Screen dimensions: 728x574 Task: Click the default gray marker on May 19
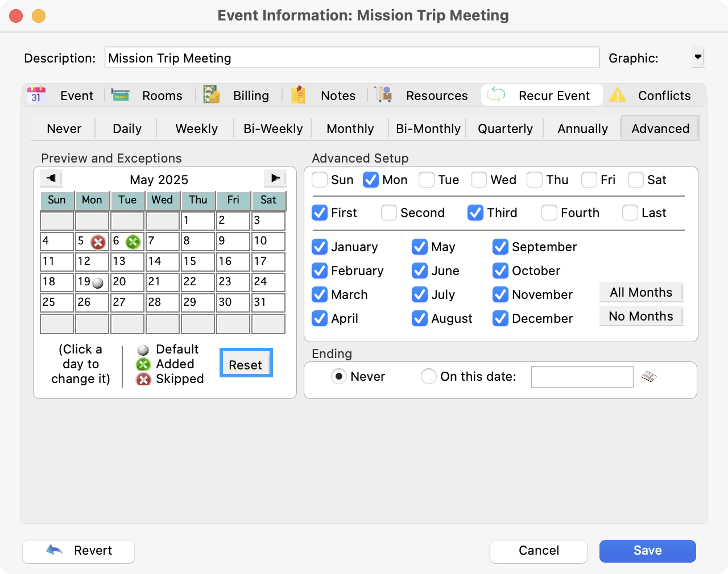98,283
